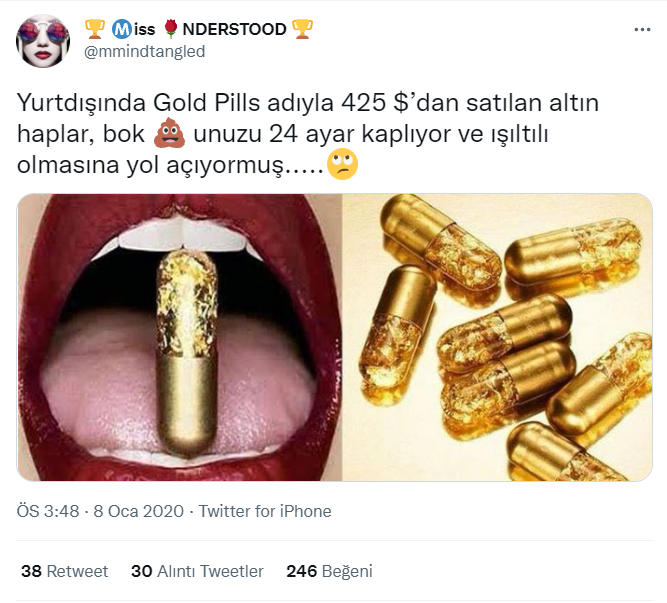Viewport: 667px width, 603px height.
Task: View the 38 Retweet list
Action: [x=65, y=571]
